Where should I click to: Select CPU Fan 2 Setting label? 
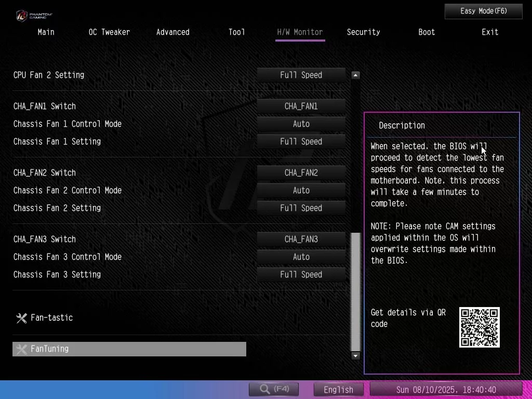pyautogui.click(x=48, y=75)
